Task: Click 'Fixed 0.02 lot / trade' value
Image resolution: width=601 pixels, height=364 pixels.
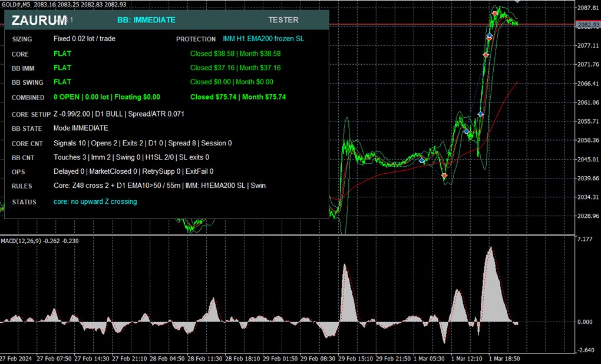Action: click(x=84, y=39)
